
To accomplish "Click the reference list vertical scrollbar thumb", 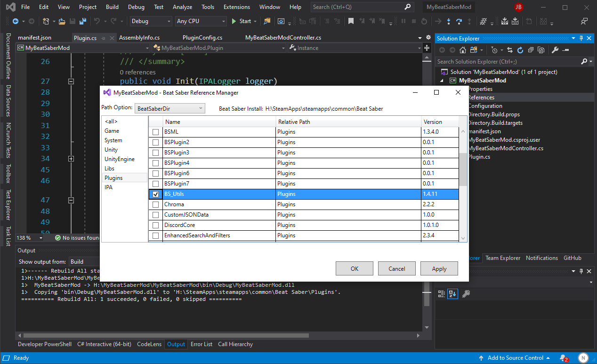I will [463, 169].
